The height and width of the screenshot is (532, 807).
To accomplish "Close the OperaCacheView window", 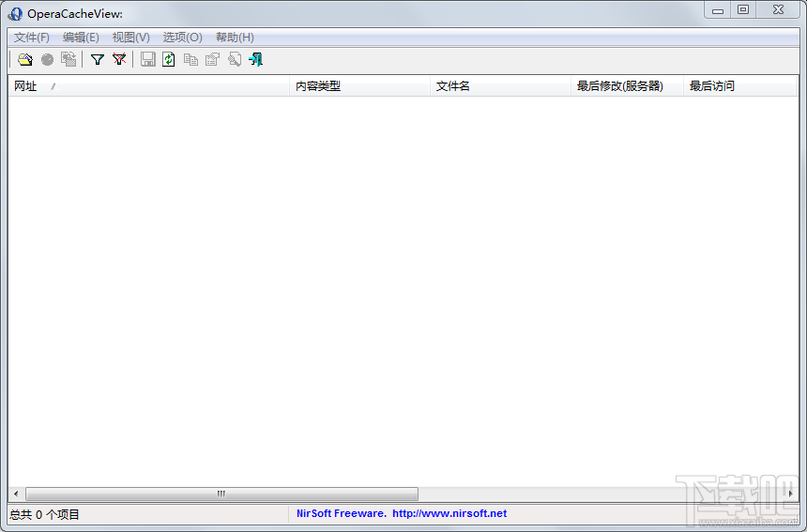I will (778, 9).
